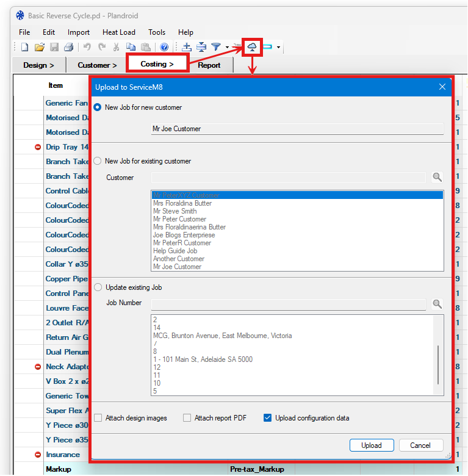Print using the printer toolbar icon

coord(69,47)
